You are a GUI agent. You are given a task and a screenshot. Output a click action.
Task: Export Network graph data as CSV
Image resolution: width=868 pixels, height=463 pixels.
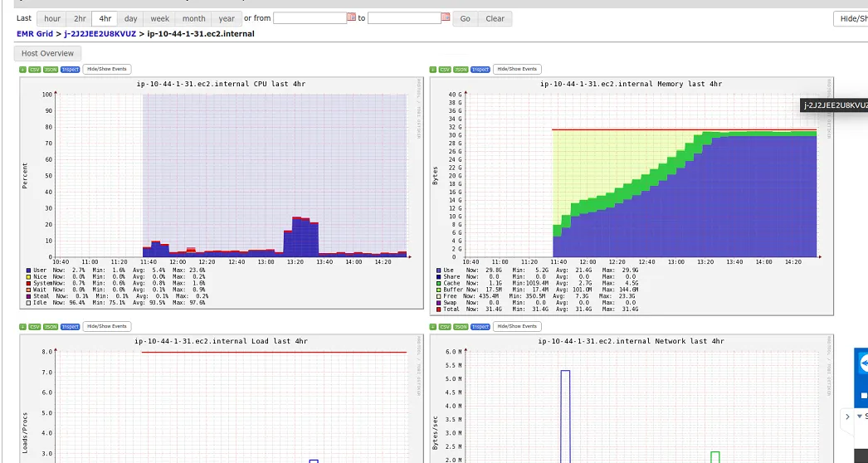[x=445, y=327]
